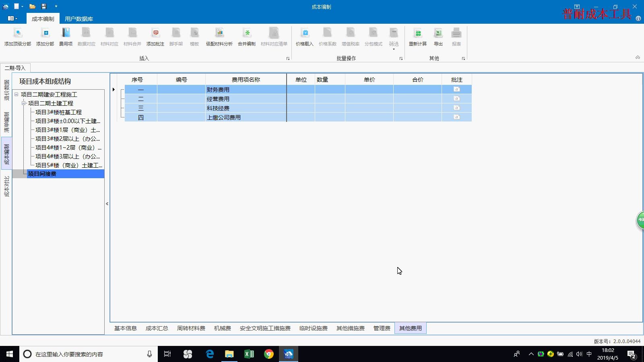Viewport: 644px width, 362px height.
Task: Switch to 成本对比 side tab
Action: pos(6,186)
